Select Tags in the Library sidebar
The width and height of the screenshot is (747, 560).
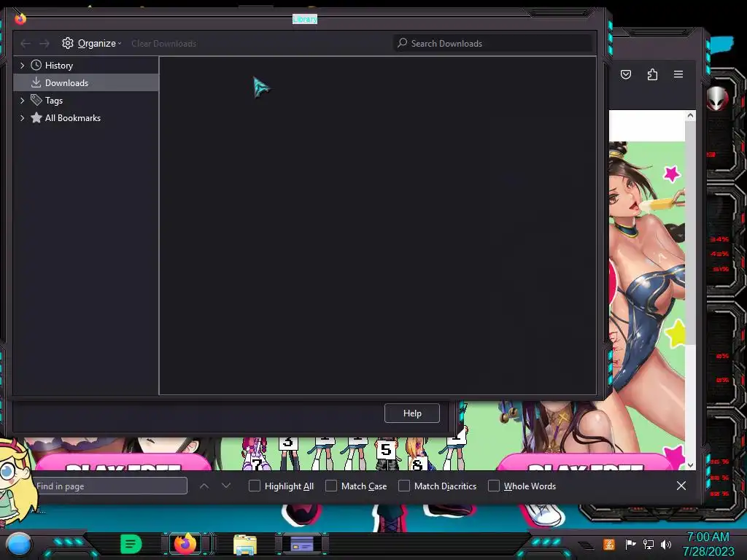pos(53,101)
